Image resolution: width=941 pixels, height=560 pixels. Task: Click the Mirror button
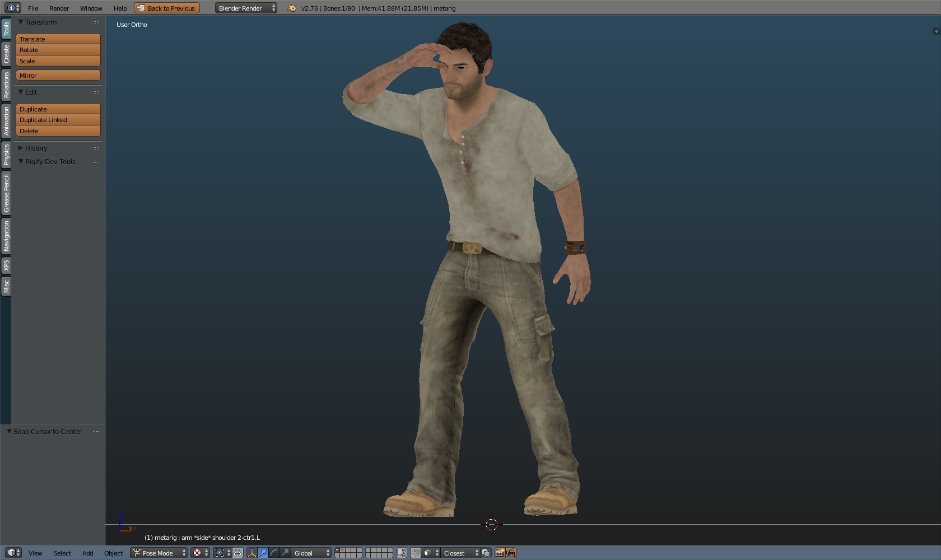coord(58,75)
